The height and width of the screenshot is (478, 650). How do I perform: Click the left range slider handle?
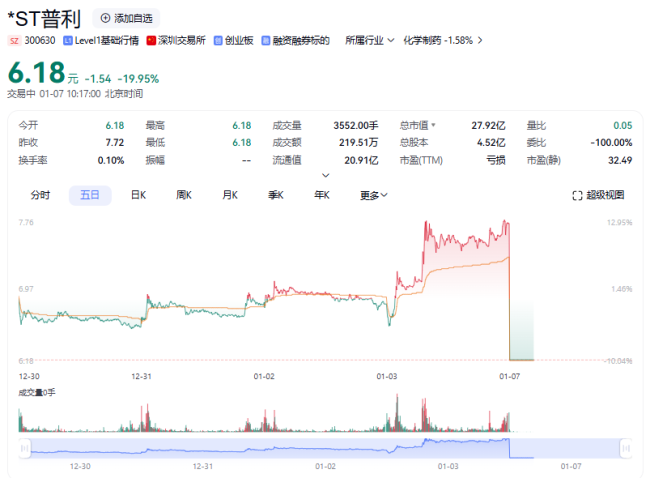25,448
